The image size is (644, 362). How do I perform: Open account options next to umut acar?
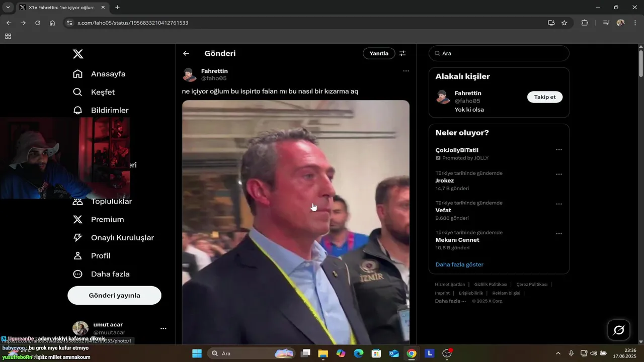pyautogui.click(x=163, y=328)
